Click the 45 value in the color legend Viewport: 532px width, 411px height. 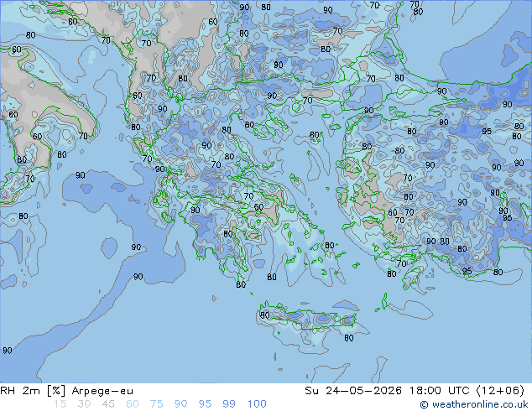(108, 404)
